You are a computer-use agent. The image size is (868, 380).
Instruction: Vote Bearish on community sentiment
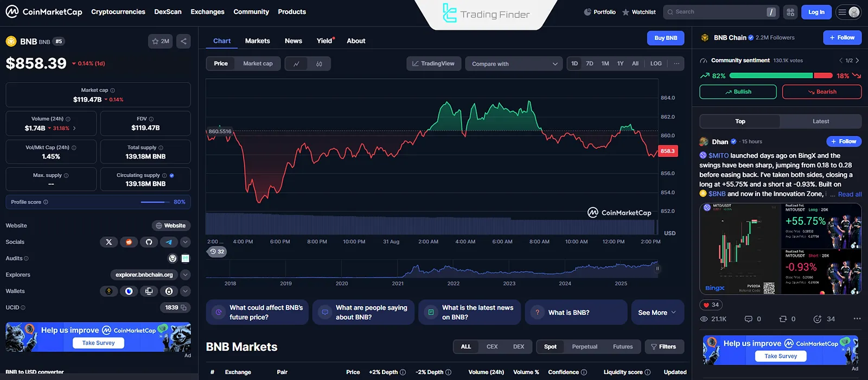(822, 92)
